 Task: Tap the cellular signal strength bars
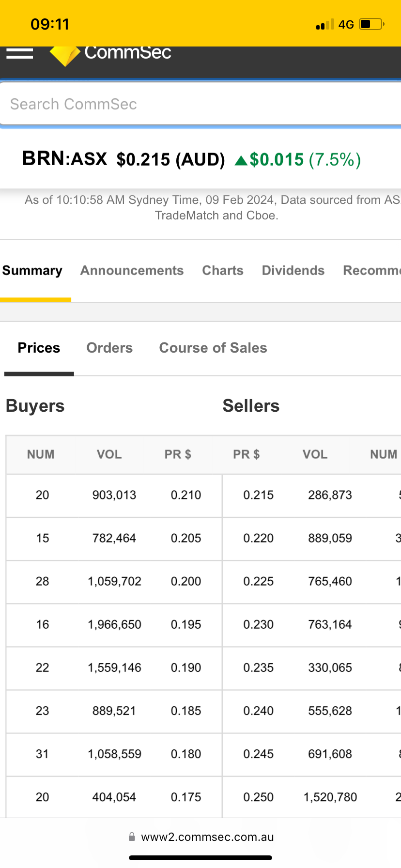click(325, 25)
